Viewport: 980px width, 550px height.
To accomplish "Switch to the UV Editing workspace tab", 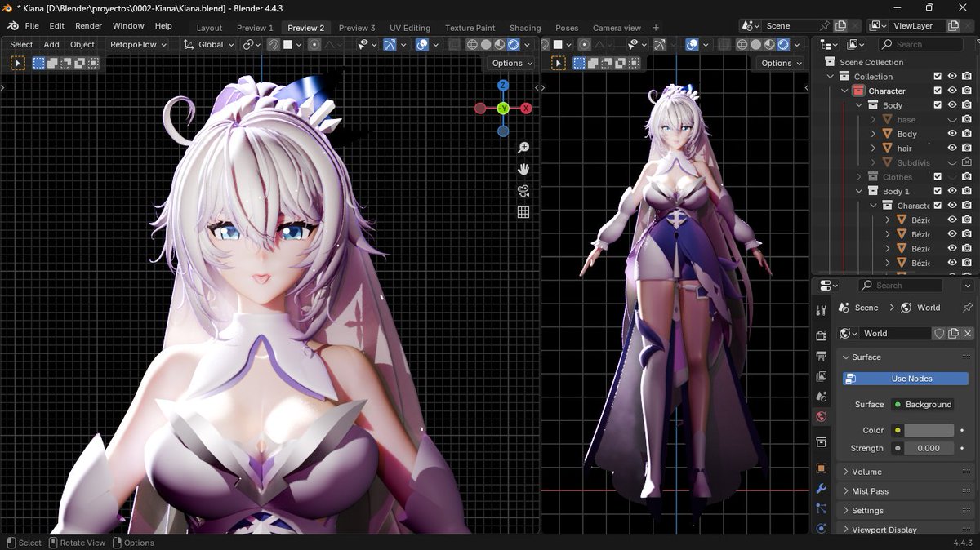I will tap(410, 28).
